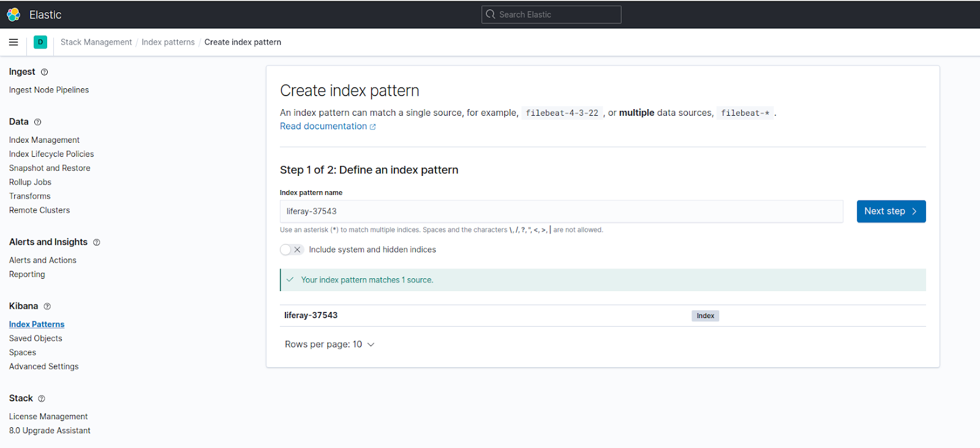Click the search magnifier icon
Viewport: 980px width, 448px height.
point(491,14)
